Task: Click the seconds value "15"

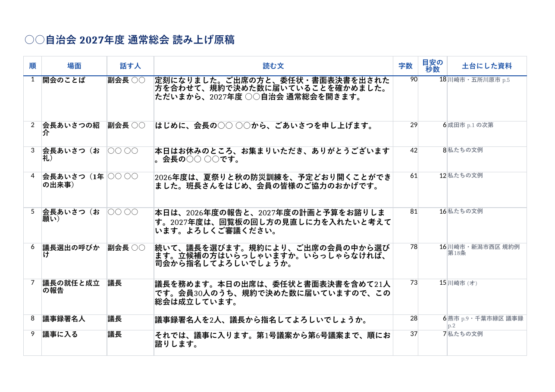Action: coord(443,283)
